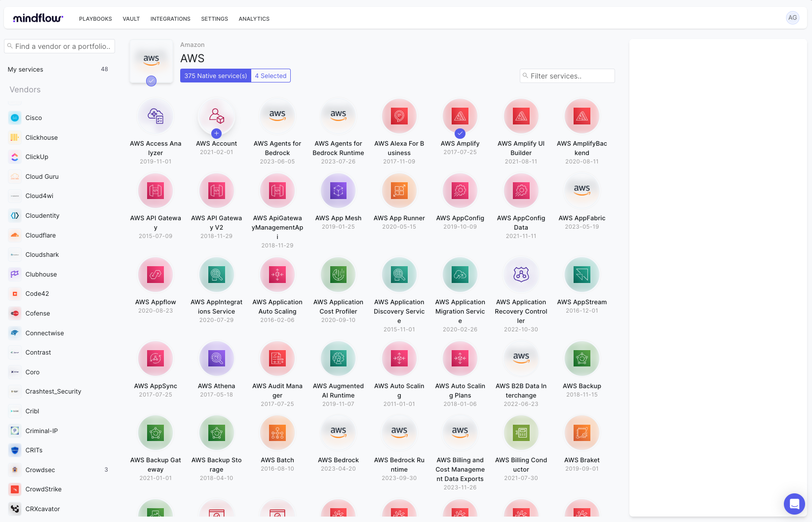Open the VAULT menu
Viewport: 812px width, 522px height.
pos(131,19)
